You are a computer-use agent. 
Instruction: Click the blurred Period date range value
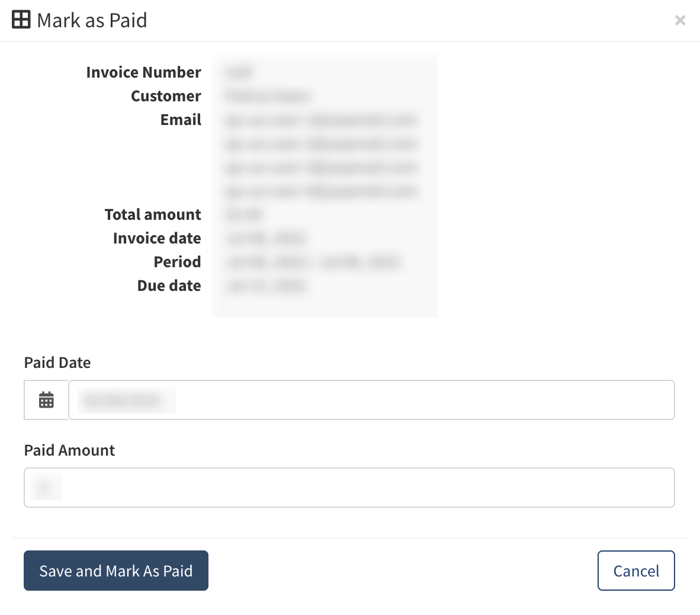(x=313, y=262)
